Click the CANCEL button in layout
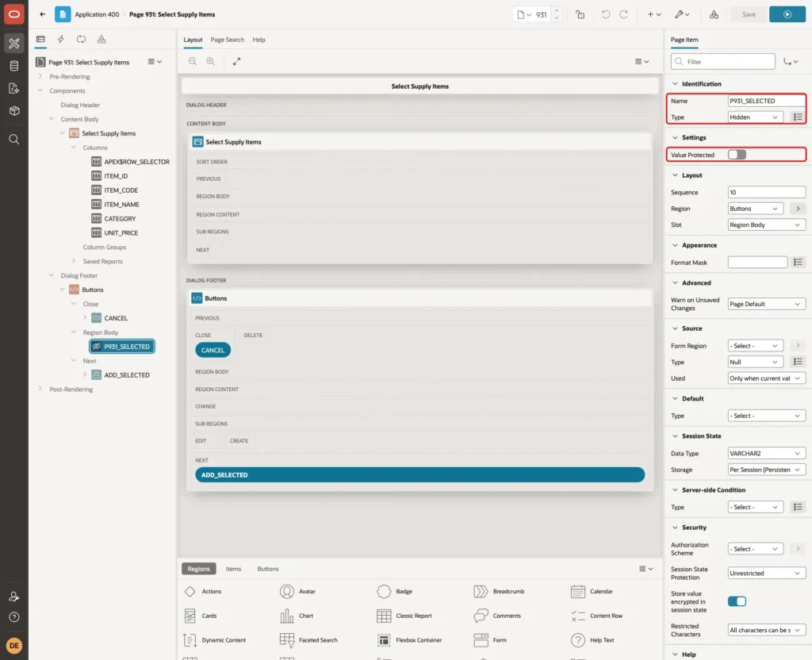Image resolution: width=812 pixels, height=660 pixels. (x=213, y=350)
